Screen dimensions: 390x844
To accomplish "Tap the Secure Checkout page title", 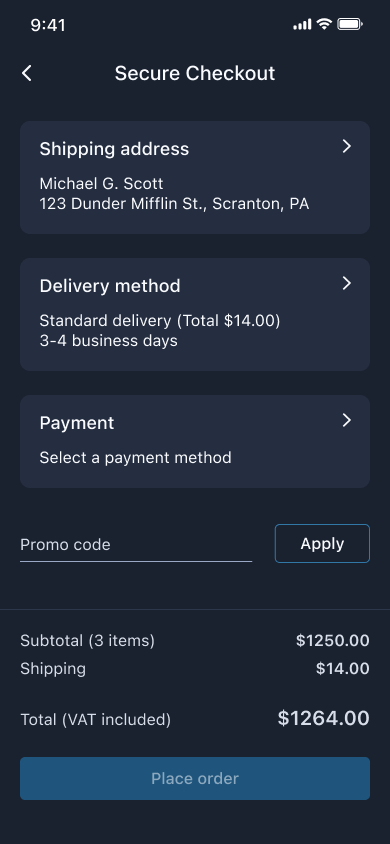I will 195,73.
